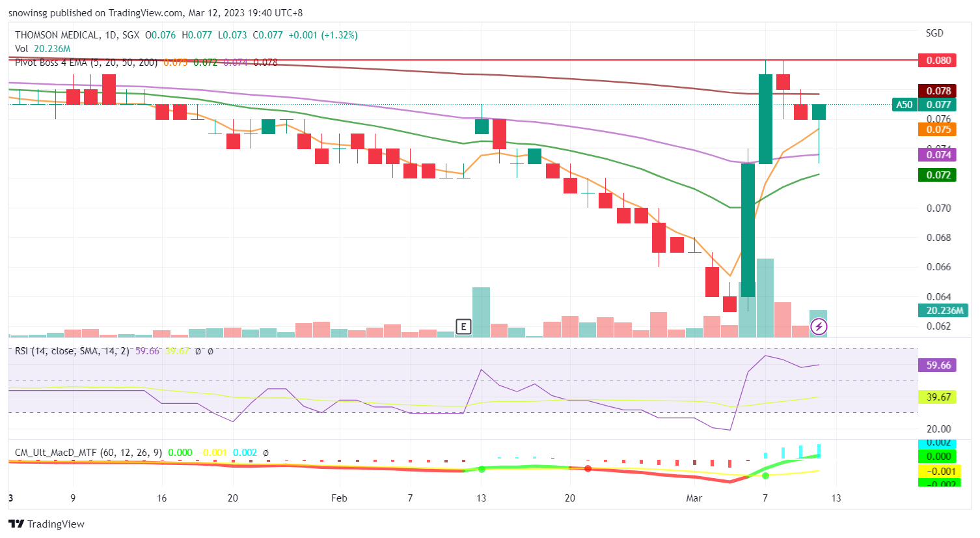980x538 pixels.
Task: Click the H0.077 high value in header
Action: point(197,35)
